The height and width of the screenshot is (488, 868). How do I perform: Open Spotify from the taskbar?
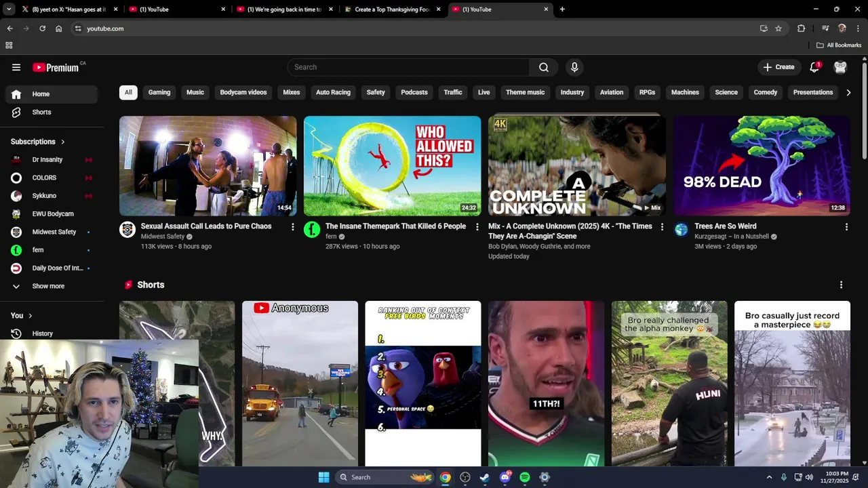pos(525,477)
